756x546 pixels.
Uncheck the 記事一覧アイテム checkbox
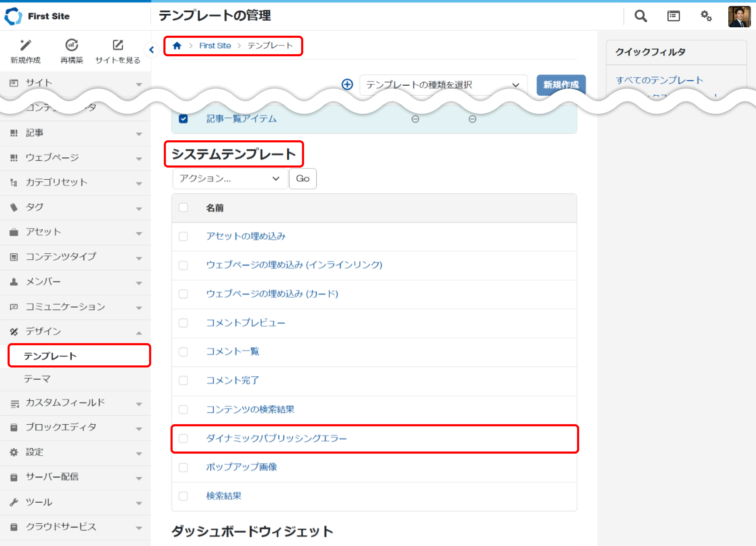click(x=184, y=119)
